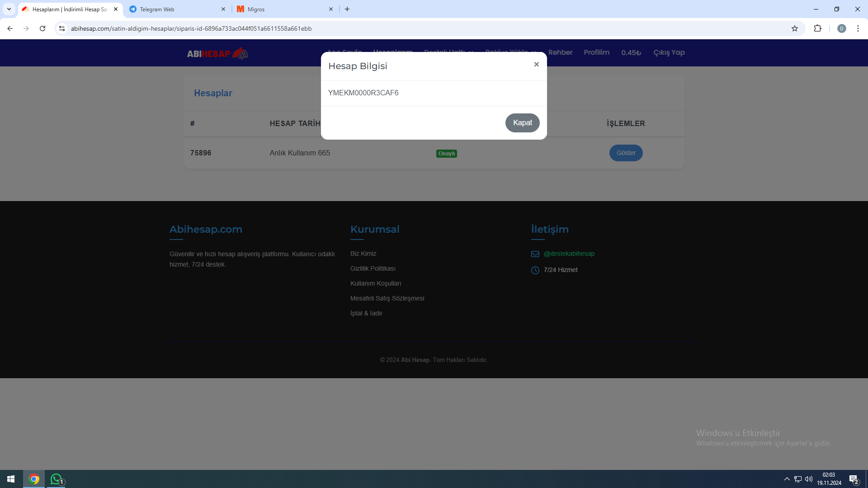Open WhatsApp from the taskbar
This screenshot has width=868, height=488.
click(56, 479)
